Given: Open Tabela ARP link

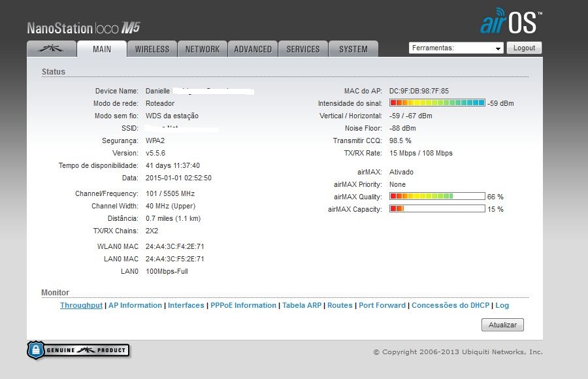Looking at the screenshot, I should click(302, 305).
